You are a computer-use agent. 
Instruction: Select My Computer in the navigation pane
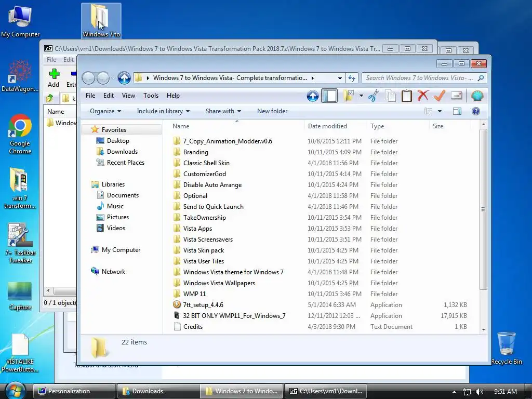121,250
